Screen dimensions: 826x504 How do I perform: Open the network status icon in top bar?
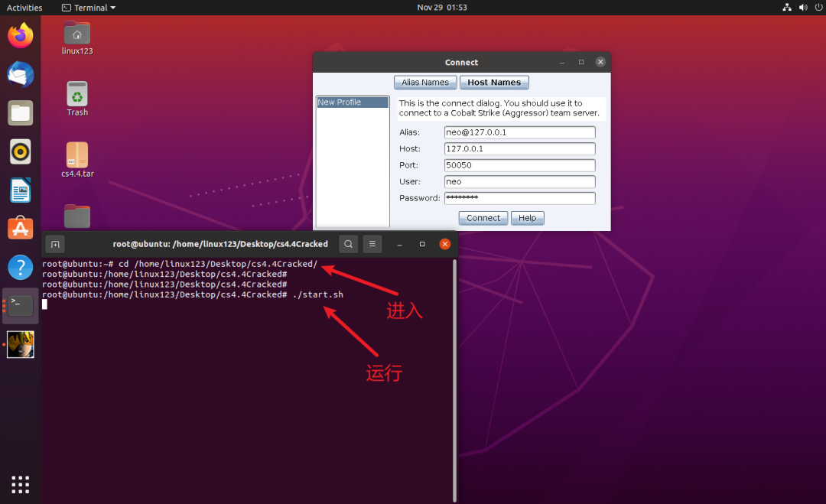787,8
